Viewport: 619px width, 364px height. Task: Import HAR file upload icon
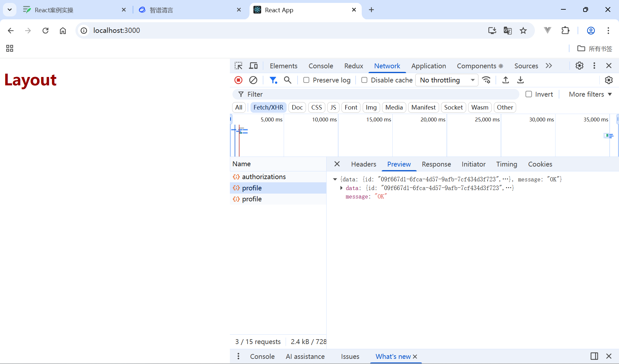pos(506,80)
